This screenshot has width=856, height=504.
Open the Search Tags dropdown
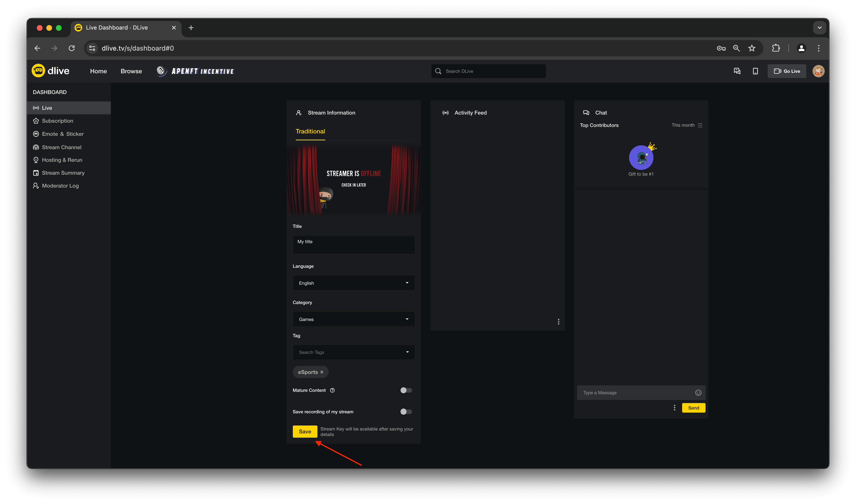click(x=353, y=352)
